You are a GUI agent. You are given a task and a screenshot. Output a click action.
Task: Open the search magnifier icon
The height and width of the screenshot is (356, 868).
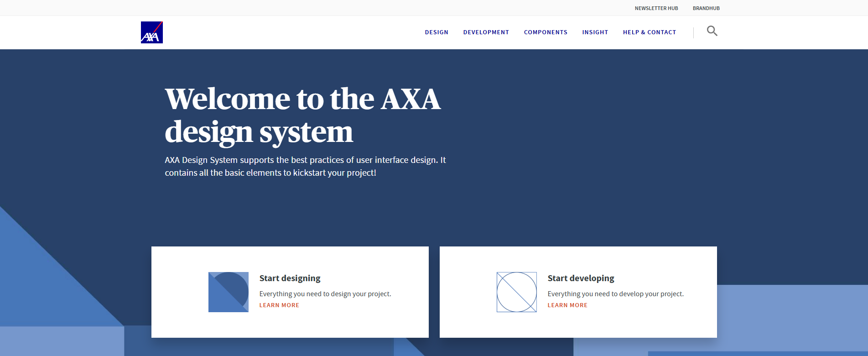(x=712, y=31)
